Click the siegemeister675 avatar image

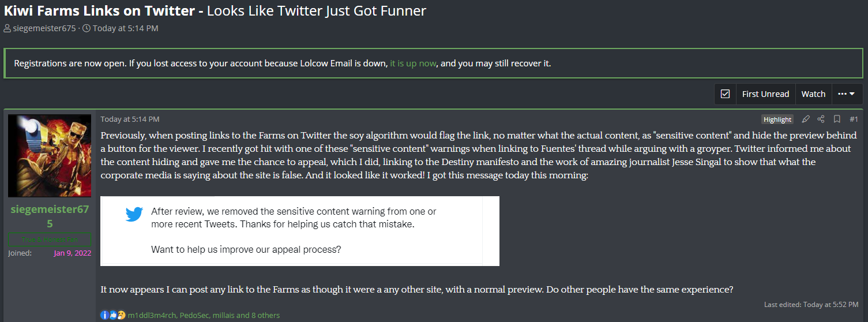[x=50, y=156]
